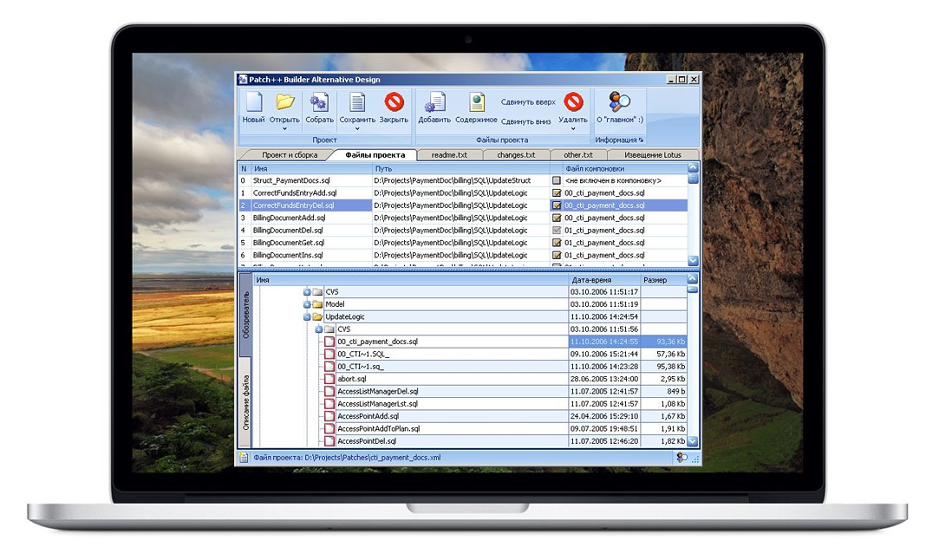Close the project with Закрыть icon
939x560 pixels.
[x=394, y=101]
